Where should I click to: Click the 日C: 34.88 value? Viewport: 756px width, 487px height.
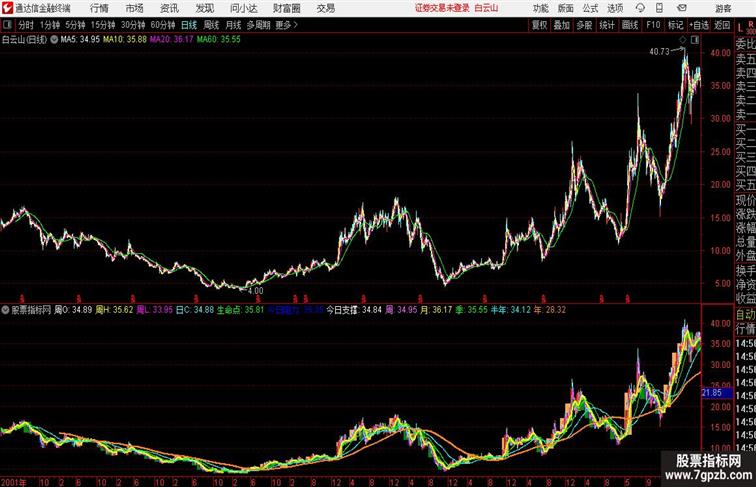click(x=194, y=310)
